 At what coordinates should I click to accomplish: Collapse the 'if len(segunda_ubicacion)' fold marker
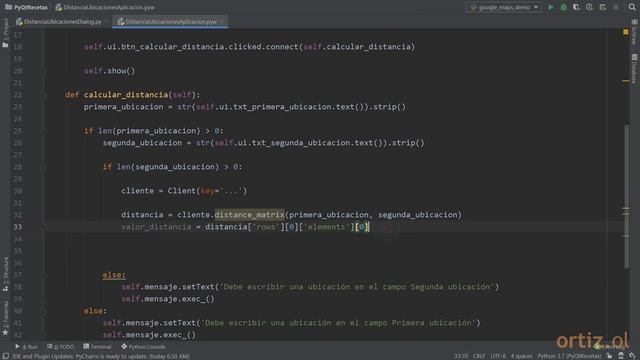[43, 167]
